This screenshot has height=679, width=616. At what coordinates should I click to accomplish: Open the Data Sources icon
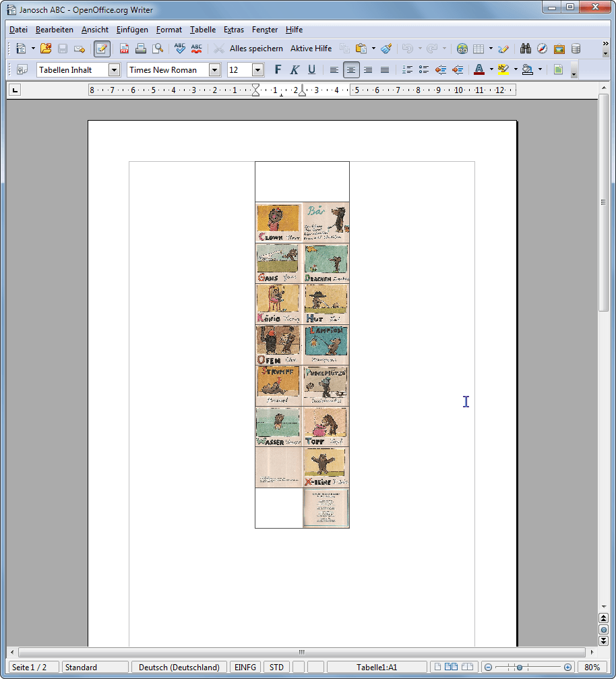tap(576, 49)
